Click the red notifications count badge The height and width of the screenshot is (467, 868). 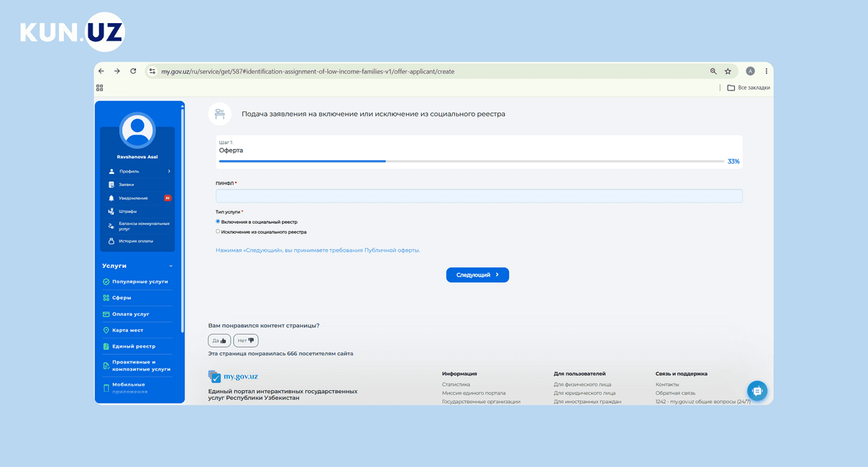tap(168, 198)
